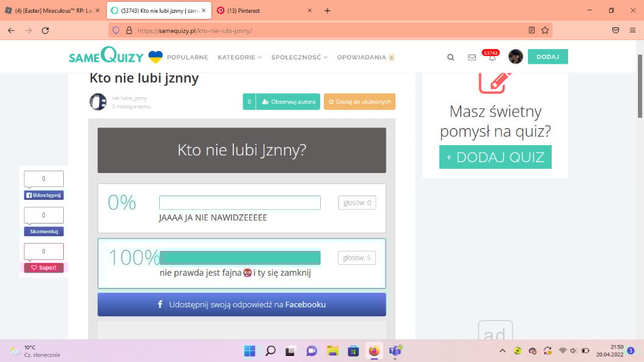Expand the Społeczność dropdown menu

pos(299,57)
